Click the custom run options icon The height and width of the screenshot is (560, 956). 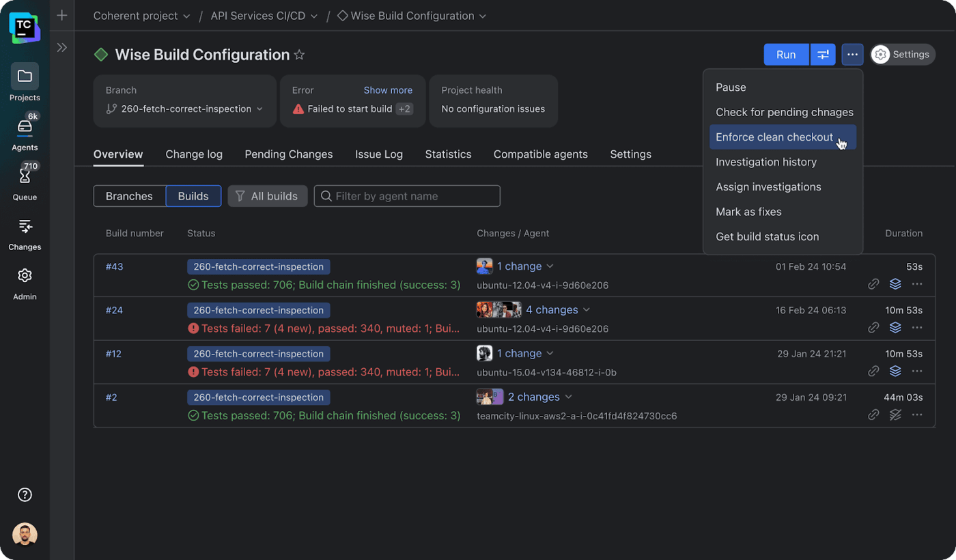pyautogui.click(x=824, y=55)
